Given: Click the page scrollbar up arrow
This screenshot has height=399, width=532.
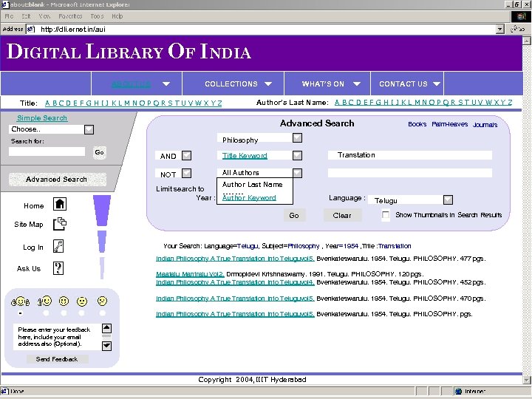Looking at the screenshot, I should pyautogui.click(x=527, y=41).
